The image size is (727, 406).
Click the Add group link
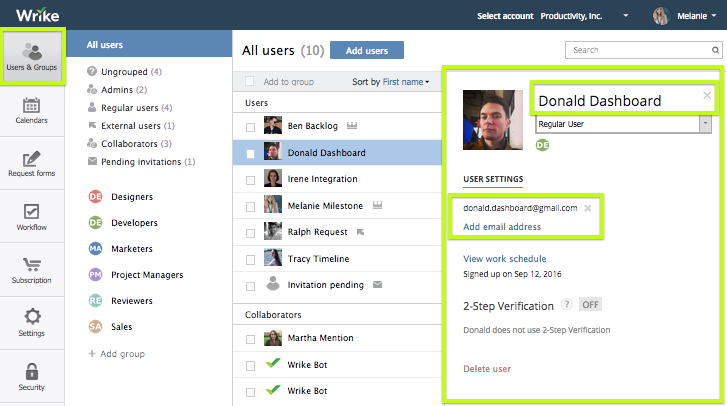117,354
